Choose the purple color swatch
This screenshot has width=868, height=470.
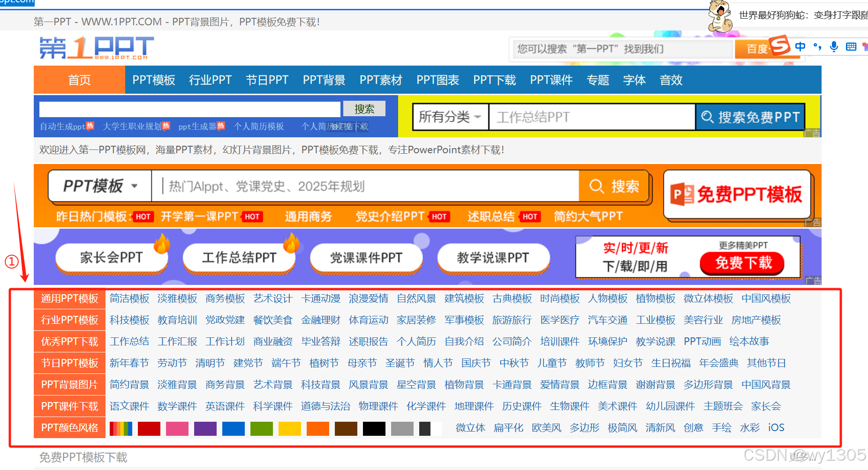205,428
